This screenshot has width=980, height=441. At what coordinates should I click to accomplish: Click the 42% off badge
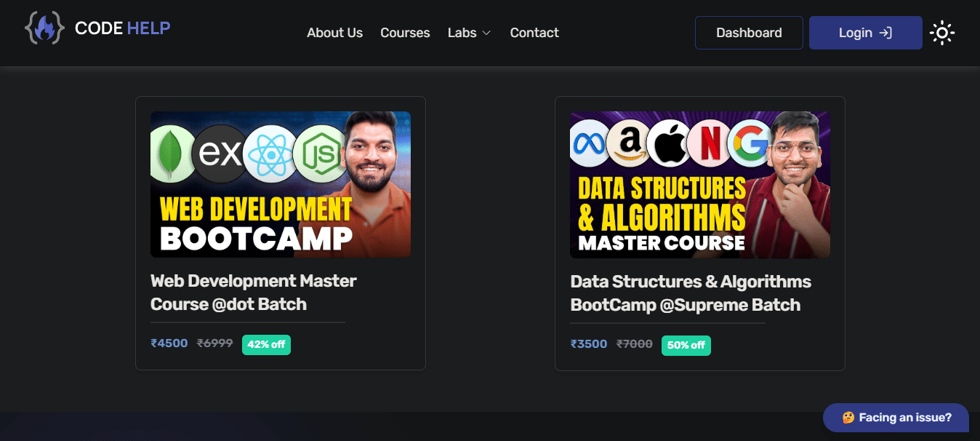click(266, 344)
